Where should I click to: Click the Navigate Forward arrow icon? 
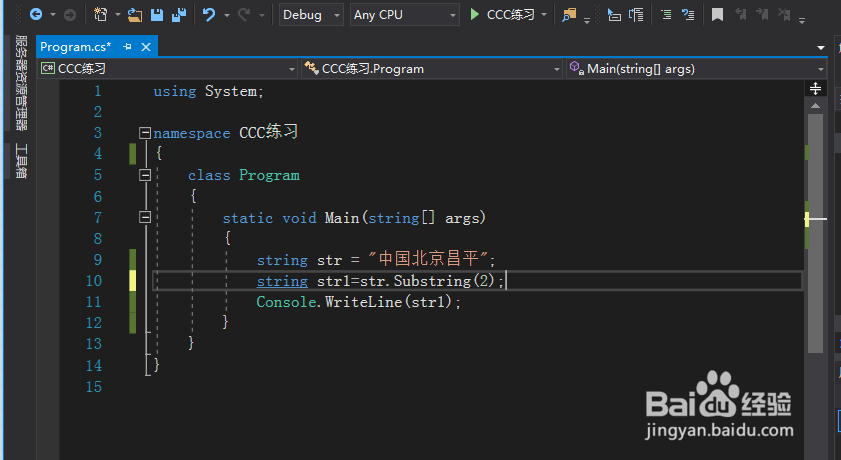[x=70, y=15]
